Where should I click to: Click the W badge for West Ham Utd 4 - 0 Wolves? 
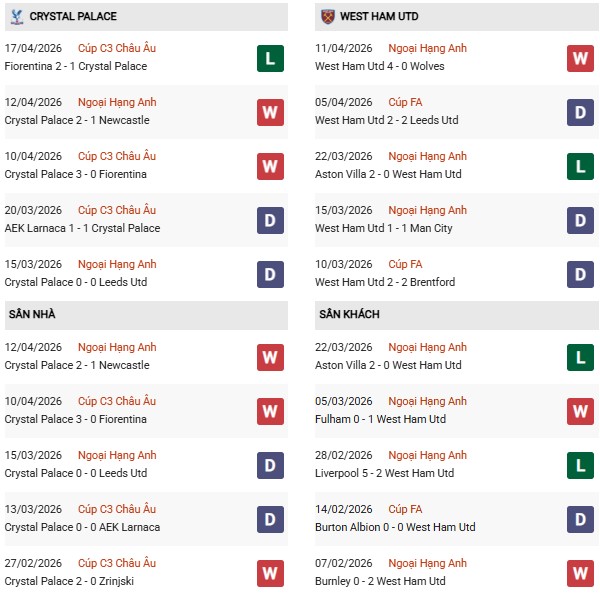click(581, 58)
